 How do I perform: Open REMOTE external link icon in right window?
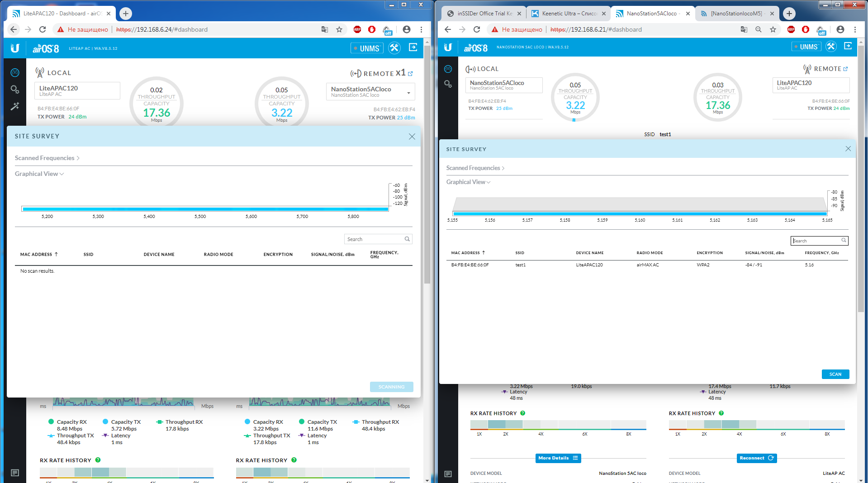[845, 69]
